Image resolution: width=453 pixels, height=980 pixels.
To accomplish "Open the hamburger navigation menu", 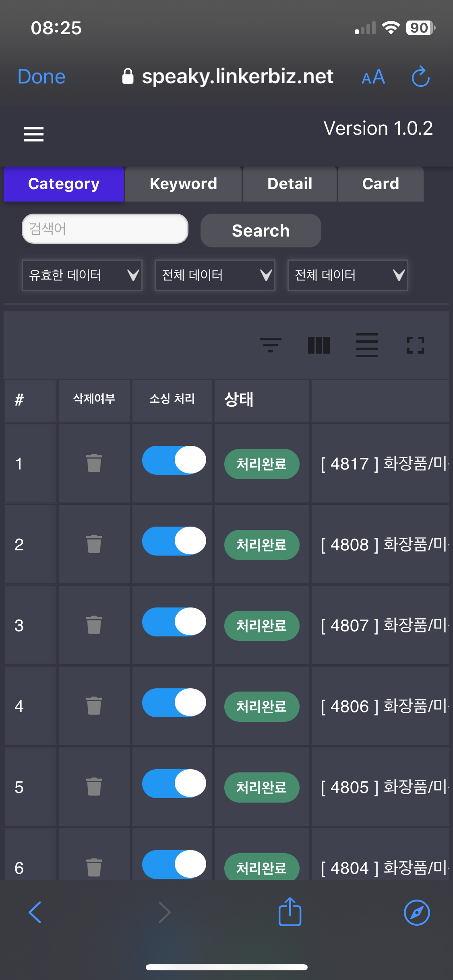I will 34,134.
